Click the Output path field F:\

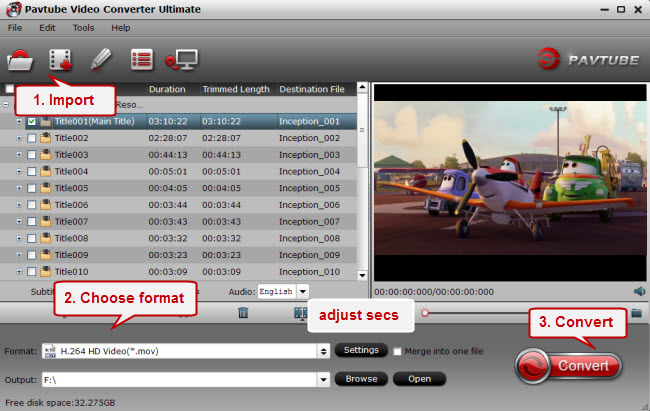click(179, 379)
